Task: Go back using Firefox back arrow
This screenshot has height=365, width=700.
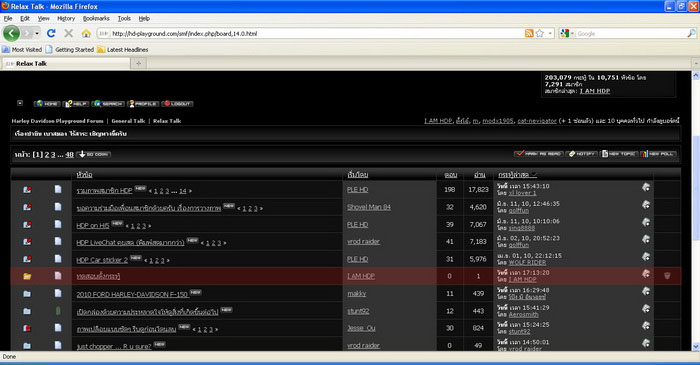Action: (11, 33)
